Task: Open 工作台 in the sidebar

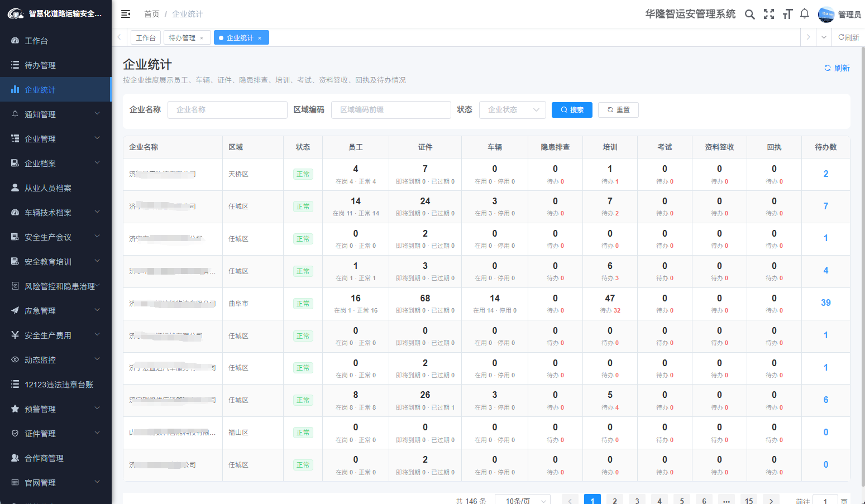Action: coord(56,41)
